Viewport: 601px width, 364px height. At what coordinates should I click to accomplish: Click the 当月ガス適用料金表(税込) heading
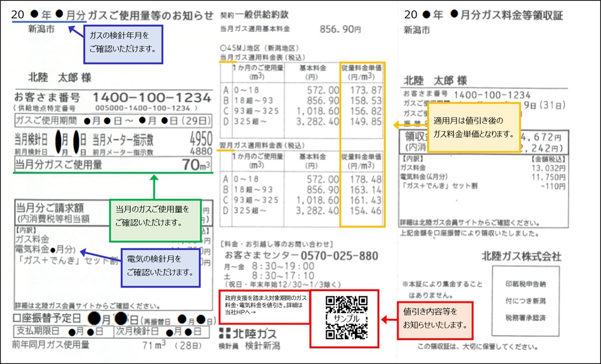(x=263, y=58)
